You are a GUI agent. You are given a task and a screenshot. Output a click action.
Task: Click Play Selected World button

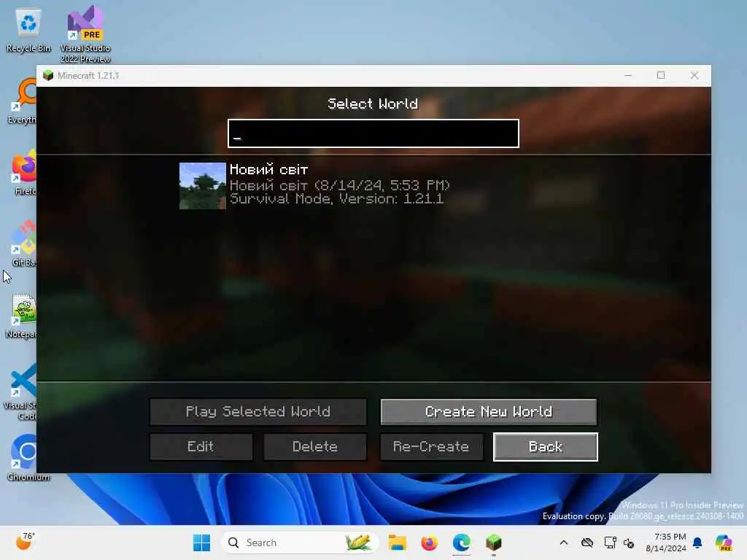pos(258,411)
